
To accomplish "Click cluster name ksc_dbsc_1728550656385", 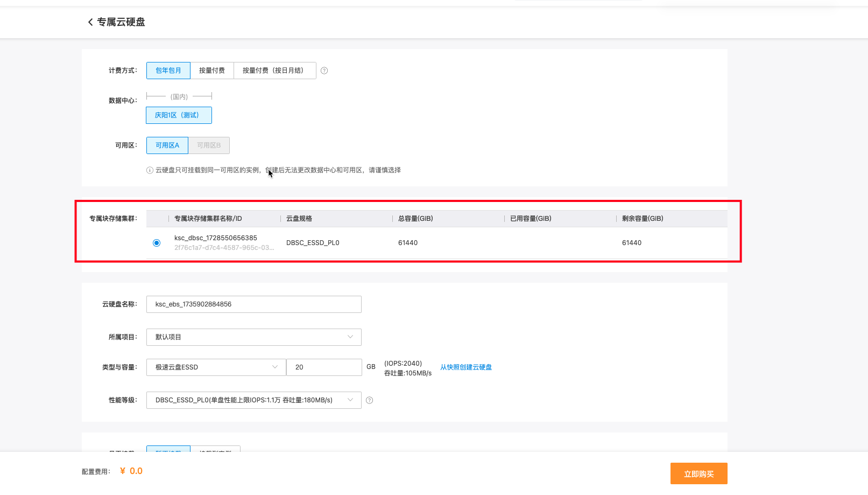I will pyautogui.click(x=216, y=238).
